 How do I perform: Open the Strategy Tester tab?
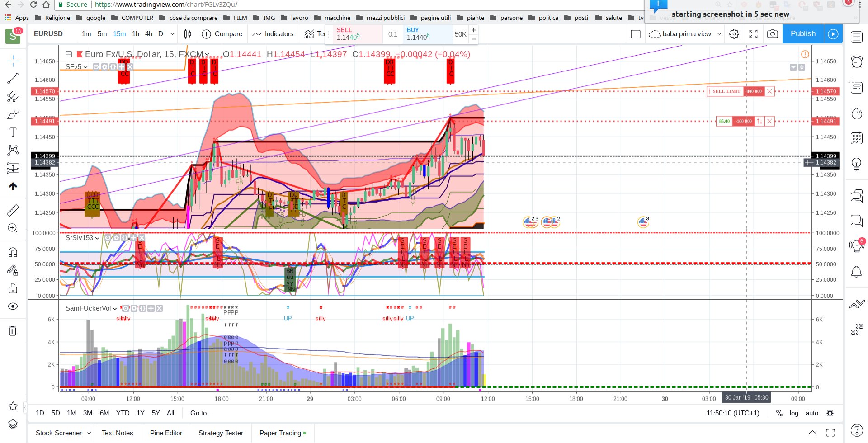(x=221, y=433)
